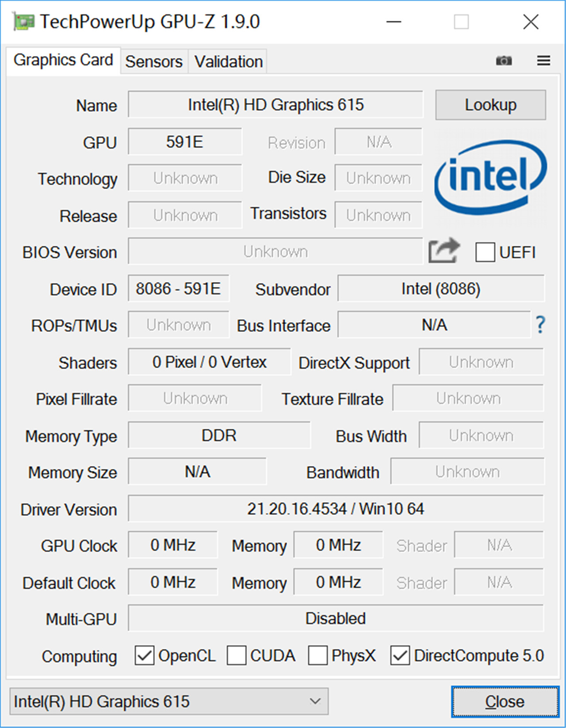Viewport: 566px width, 728px height.
Task: Uncheck the DirectCompute 5.0 checkbox
Action: pos(400,656)
